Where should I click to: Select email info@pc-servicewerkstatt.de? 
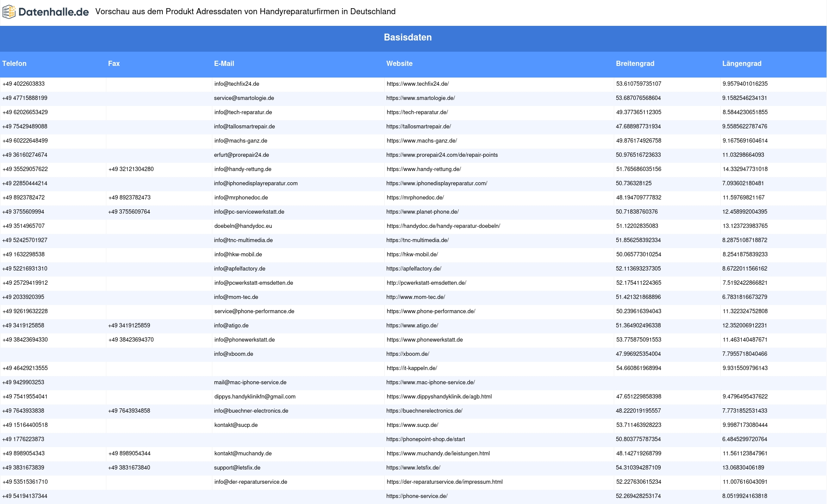point(249,212)
